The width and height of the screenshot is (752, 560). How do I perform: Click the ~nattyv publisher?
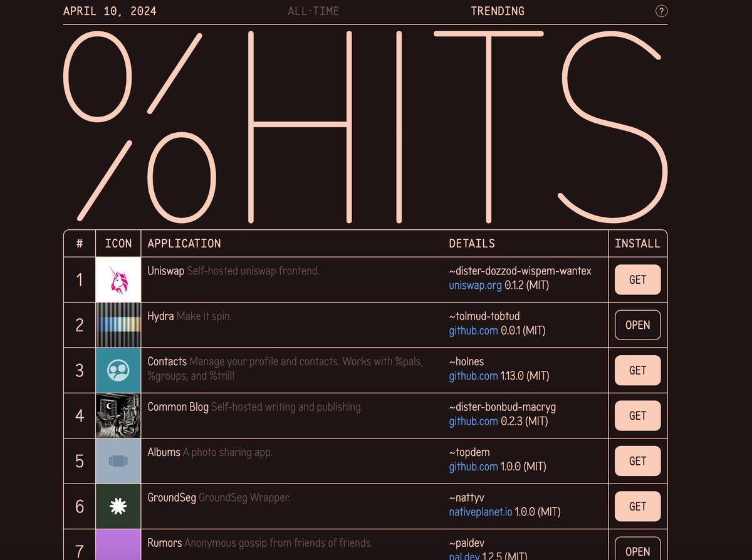pyautogui.click(x=467, y=498)
